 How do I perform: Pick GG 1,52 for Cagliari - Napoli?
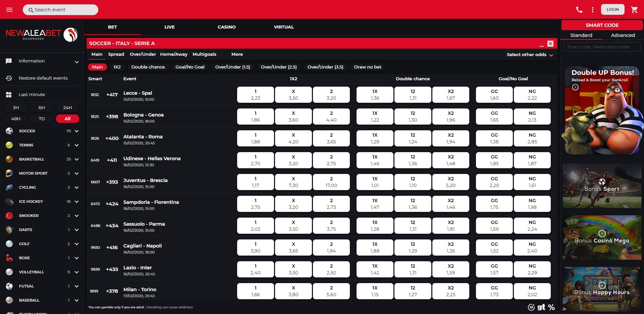(494, 248)
